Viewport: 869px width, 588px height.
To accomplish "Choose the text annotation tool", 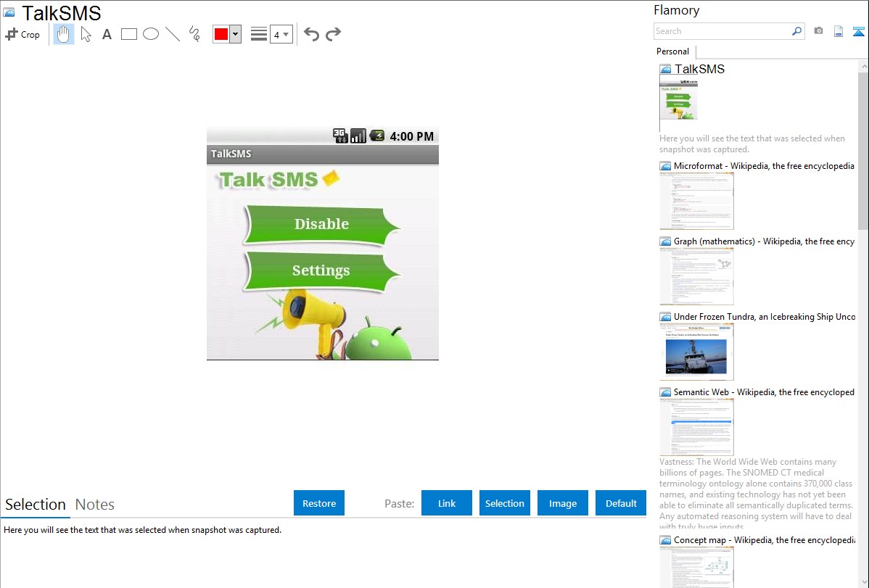I will 107,34.
